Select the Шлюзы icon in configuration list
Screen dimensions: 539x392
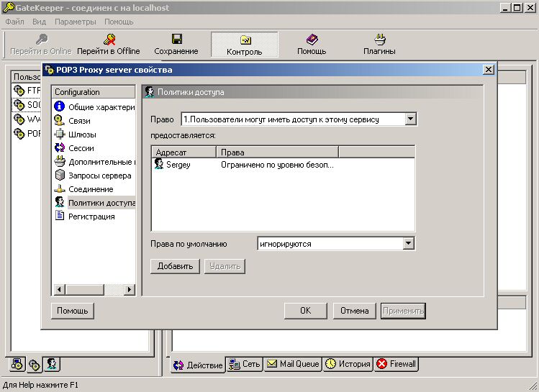(60, 134)
